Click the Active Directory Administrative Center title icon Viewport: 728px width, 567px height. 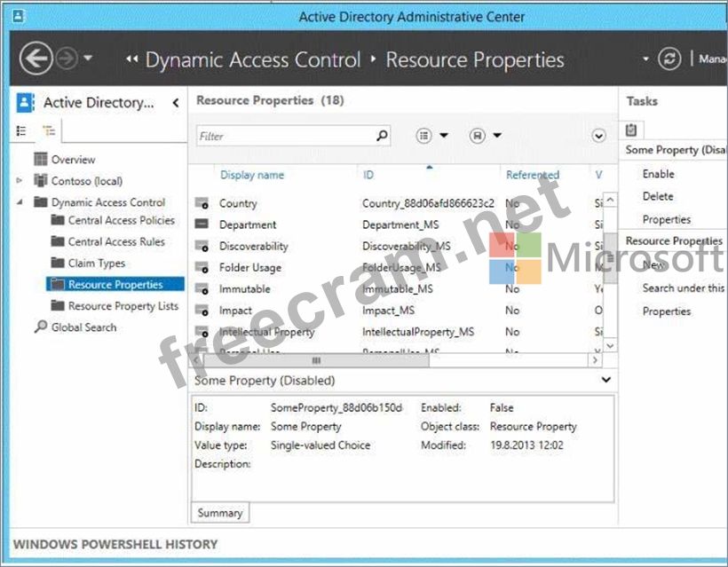point(18,17)
